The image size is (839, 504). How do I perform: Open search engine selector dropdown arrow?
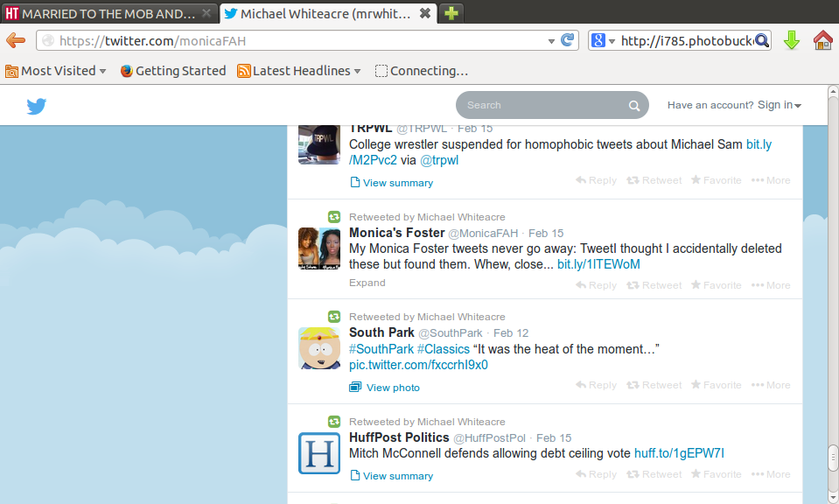[612, 41]
